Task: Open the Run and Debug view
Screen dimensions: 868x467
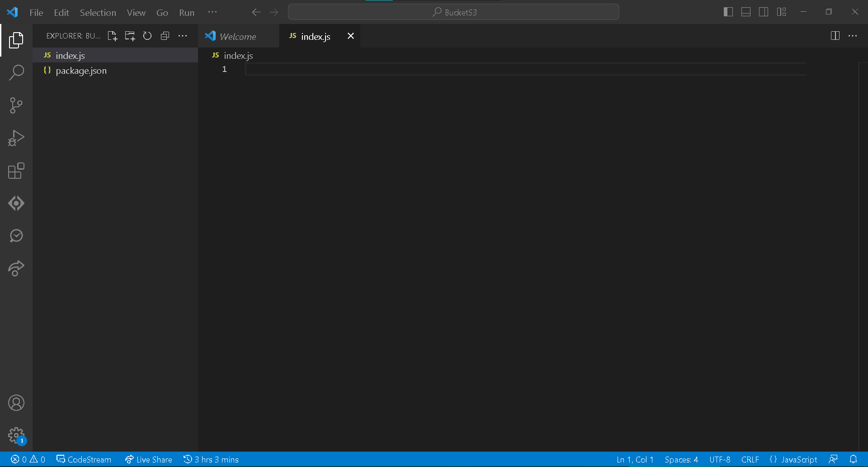Action: click(16, 138)
